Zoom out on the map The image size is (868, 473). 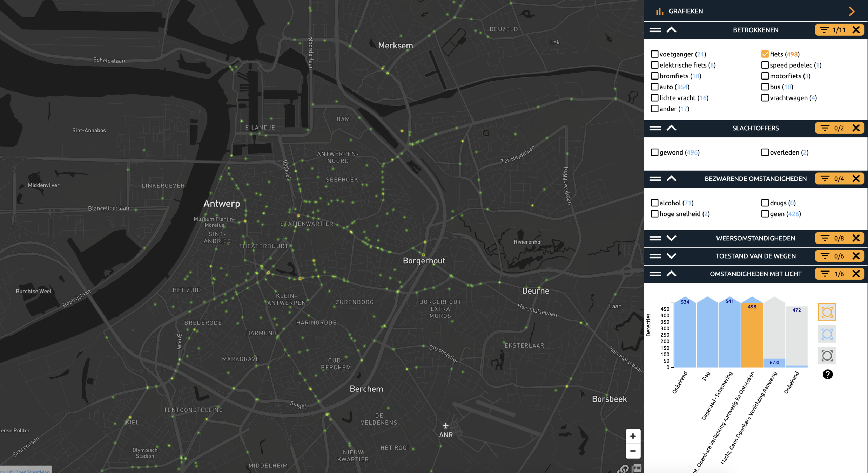click(x=633, y=451)
